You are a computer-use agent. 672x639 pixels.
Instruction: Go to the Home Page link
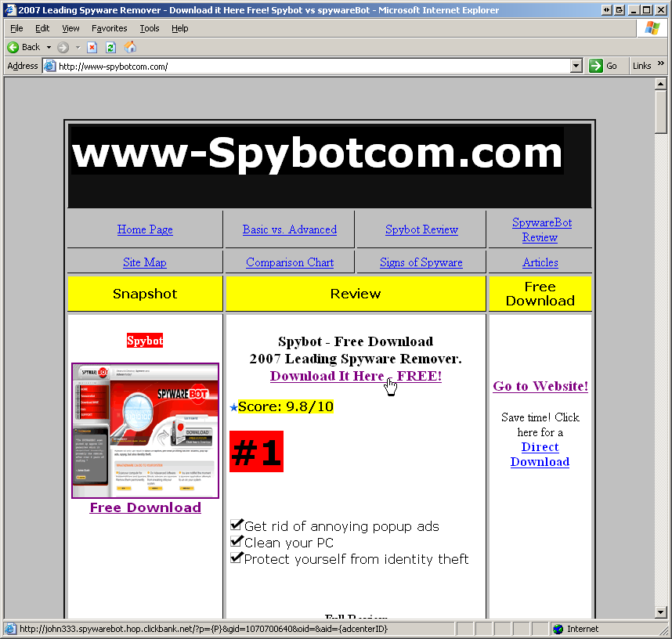click(x=145, y=229)
